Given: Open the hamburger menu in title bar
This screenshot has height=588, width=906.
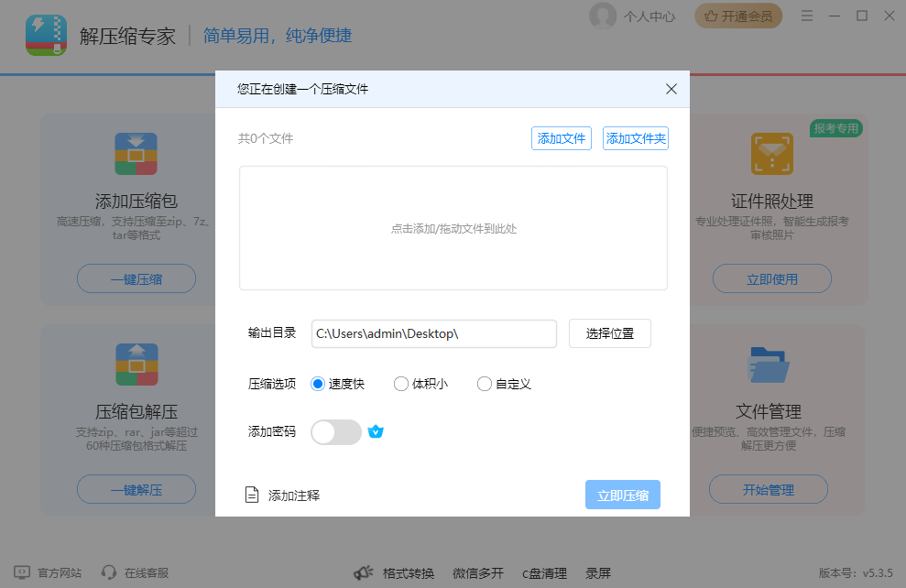Looking at the screenshot, I should click(x=806, y=16).
